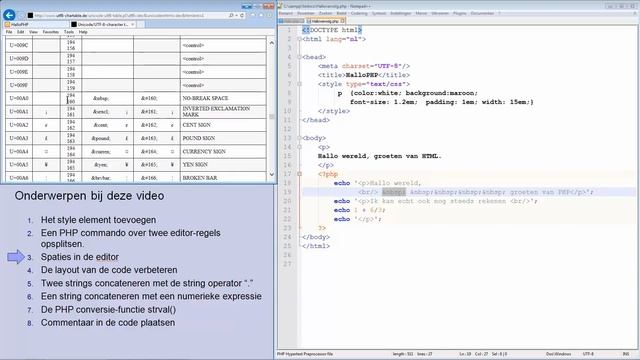The image size is (640, 360).
Task: Click the POUND SIGN table cell
Action: tap(223, 138)
